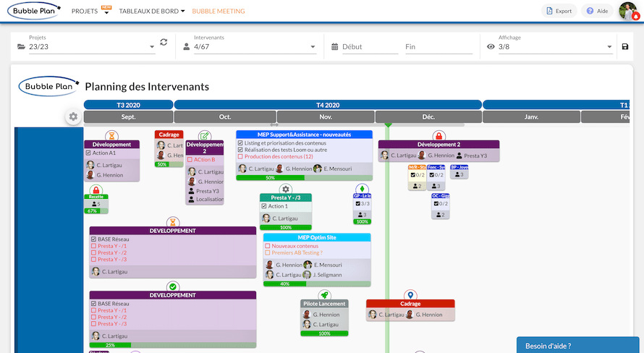Screen dimensions: 644x353
Task: Open the PROJETS menu
Action: (x=91, y=11)
